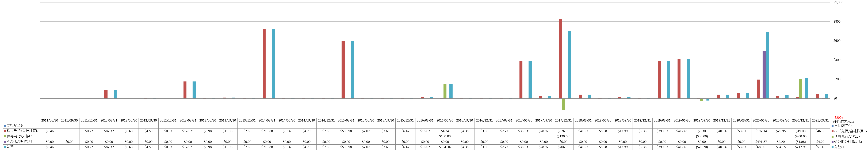Click the 2019/06/30 date column header
Viewport: 868px width, 150px height.
click(682, 121)
